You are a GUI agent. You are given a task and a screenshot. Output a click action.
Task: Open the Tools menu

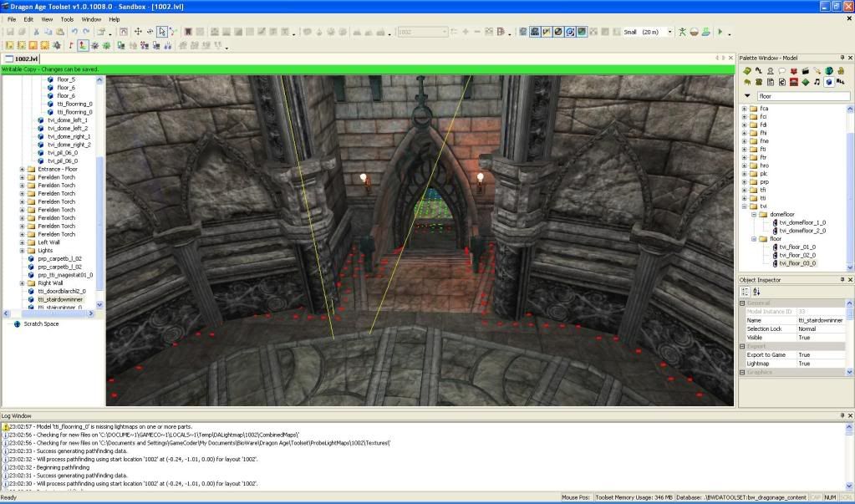pos(67,18)
